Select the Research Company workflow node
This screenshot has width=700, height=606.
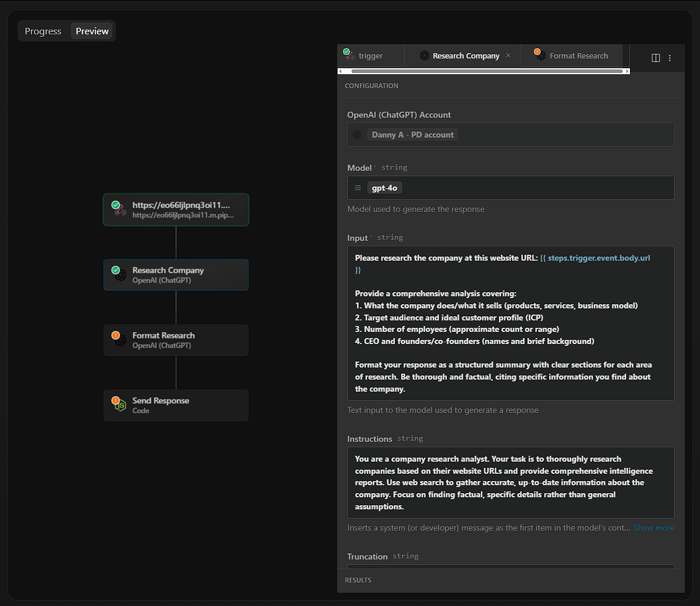(x=176, y=275)
